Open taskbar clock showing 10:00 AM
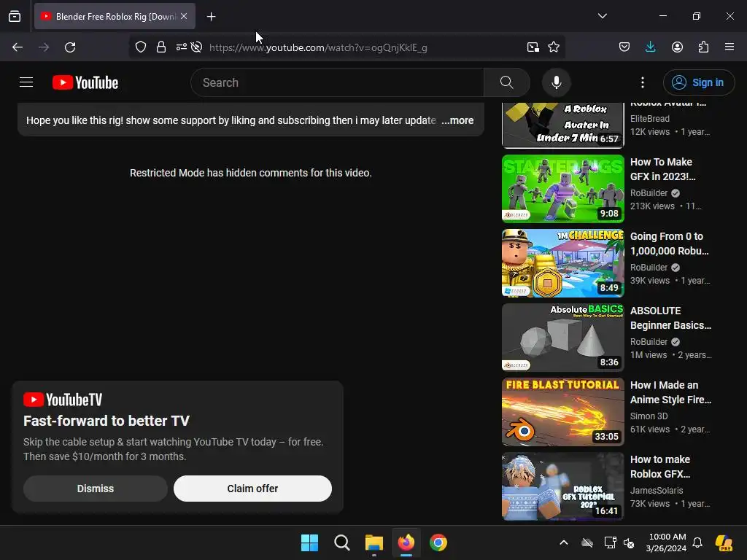 [x=667, y=542]
